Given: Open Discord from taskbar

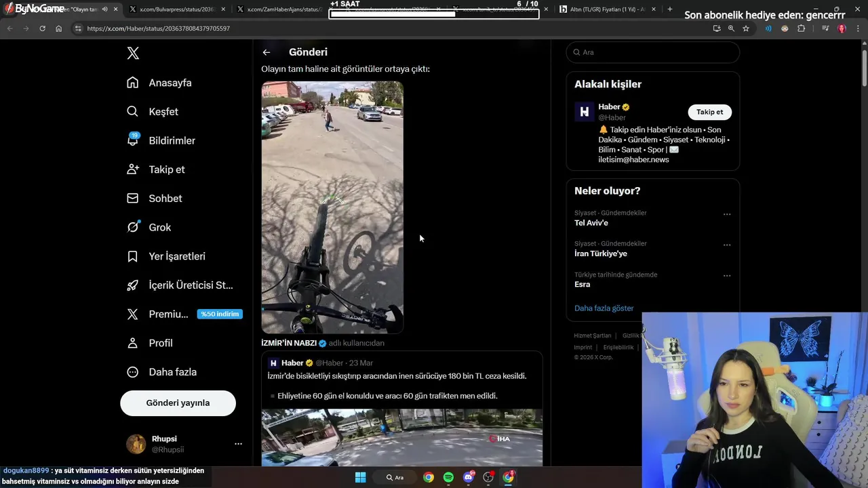Looking at the screenshot, I should pos(468,477).
